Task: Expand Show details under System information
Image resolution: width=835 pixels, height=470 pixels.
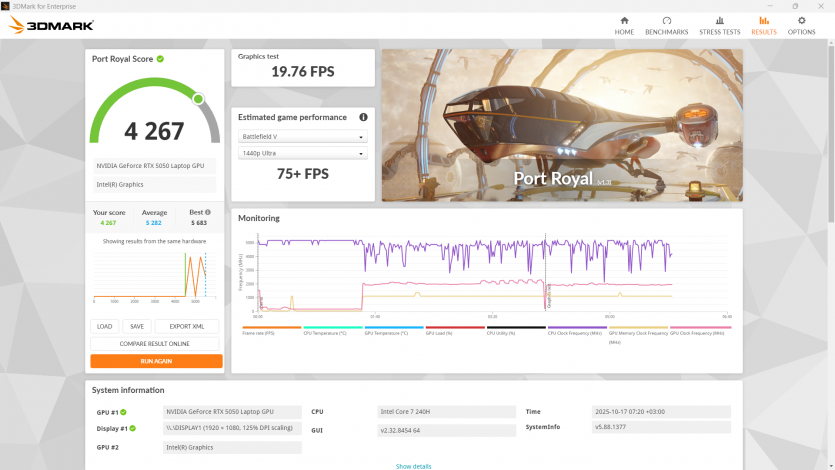Action: point(413,466)
